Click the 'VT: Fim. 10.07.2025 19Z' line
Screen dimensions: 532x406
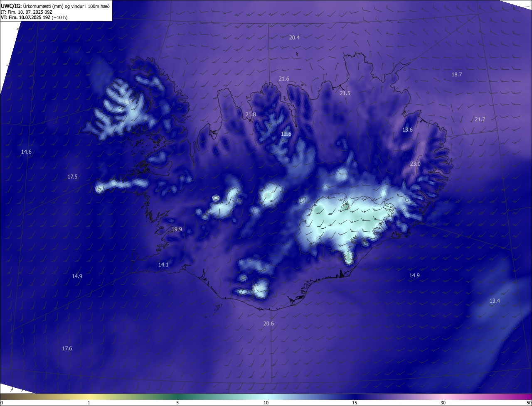click(26, 17)
